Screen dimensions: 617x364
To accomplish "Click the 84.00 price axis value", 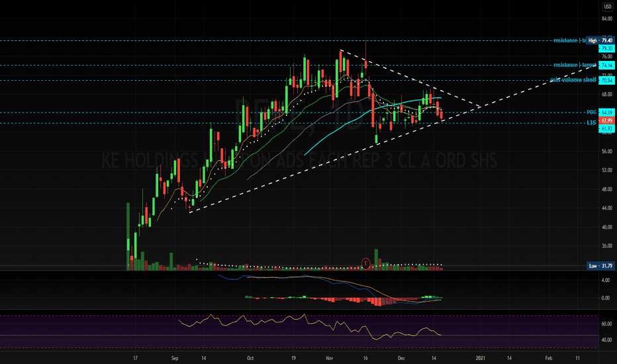I will click(607, 19).
